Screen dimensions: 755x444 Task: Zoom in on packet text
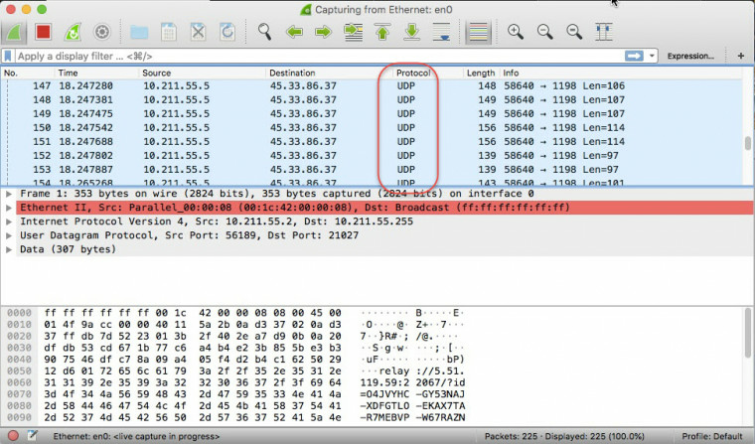[x=515, y=32]
